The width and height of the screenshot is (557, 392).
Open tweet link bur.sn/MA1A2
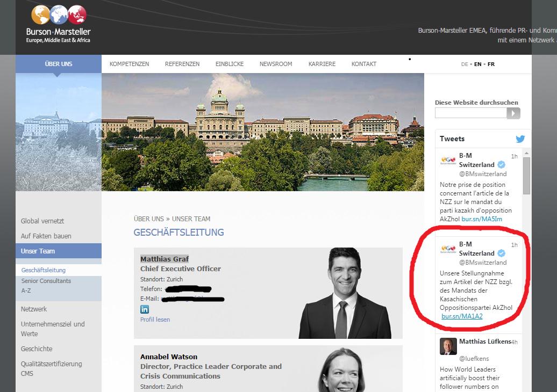(462, 316)
